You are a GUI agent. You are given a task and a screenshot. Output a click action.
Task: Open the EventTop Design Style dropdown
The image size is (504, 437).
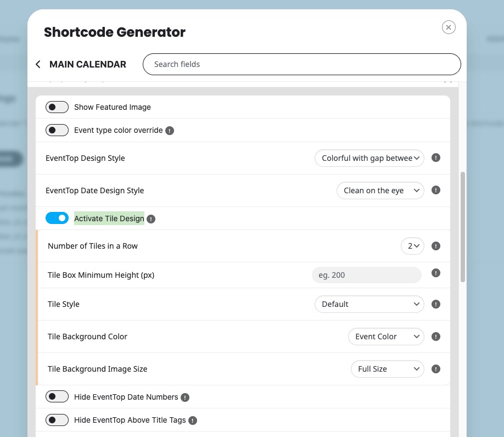(x=369, y=158)
